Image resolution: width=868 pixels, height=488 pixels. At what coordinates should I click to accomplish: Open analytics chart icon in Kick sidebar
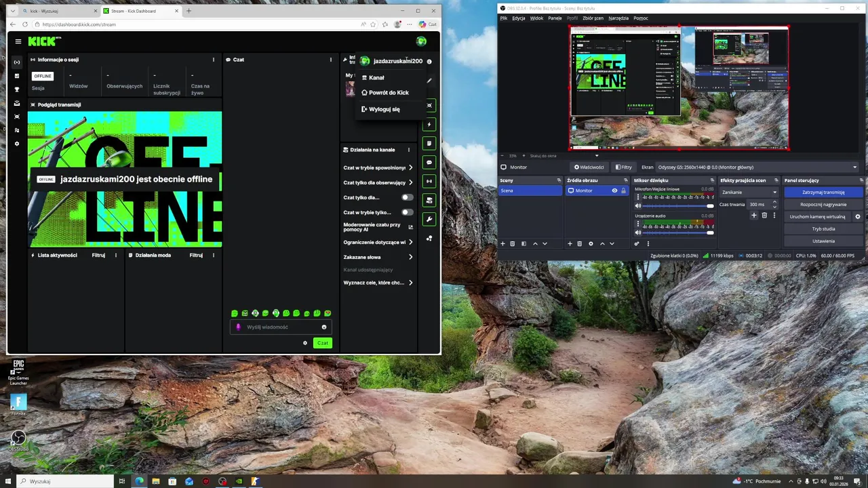(17, 76)
